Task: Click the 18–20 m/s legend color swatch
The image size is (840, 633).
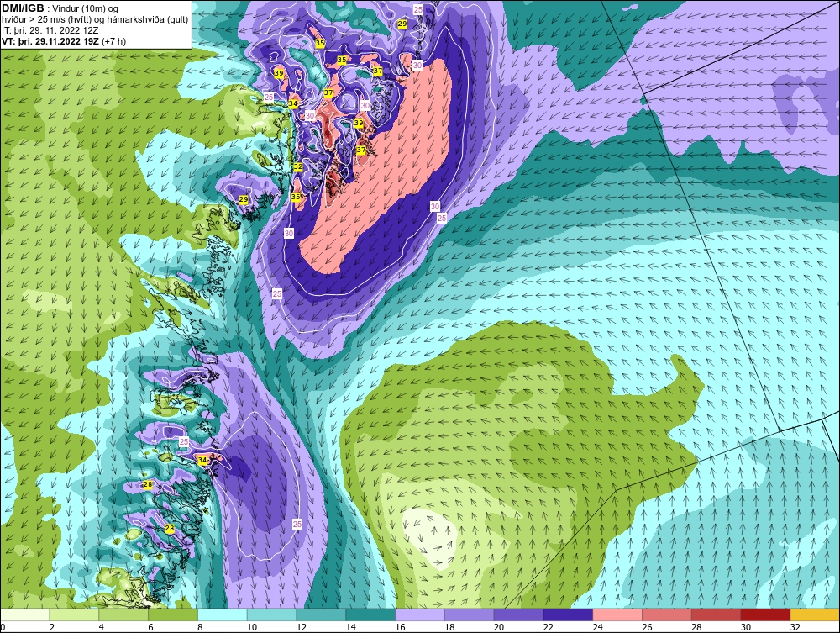Action: point(470,615)
